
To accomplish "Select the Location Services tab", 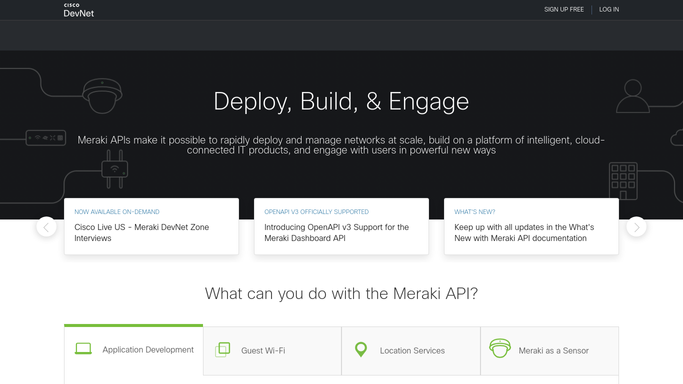I will [x=411, y=350].
